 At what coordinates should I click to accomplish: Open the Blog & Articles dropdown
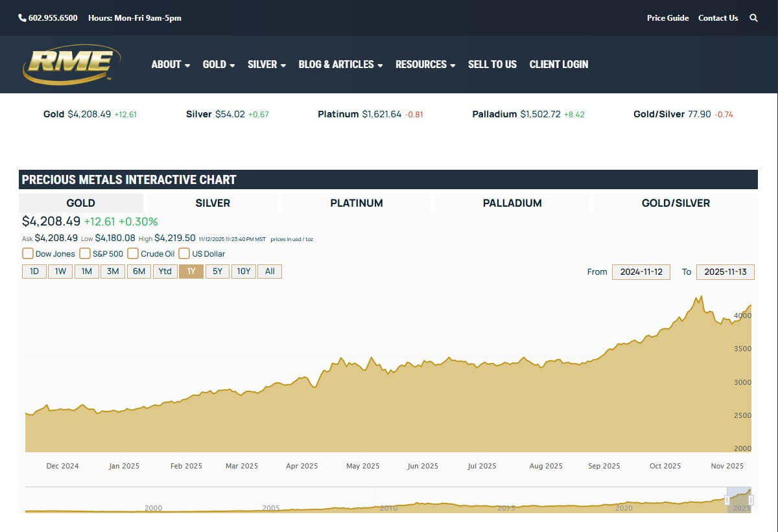340,64
